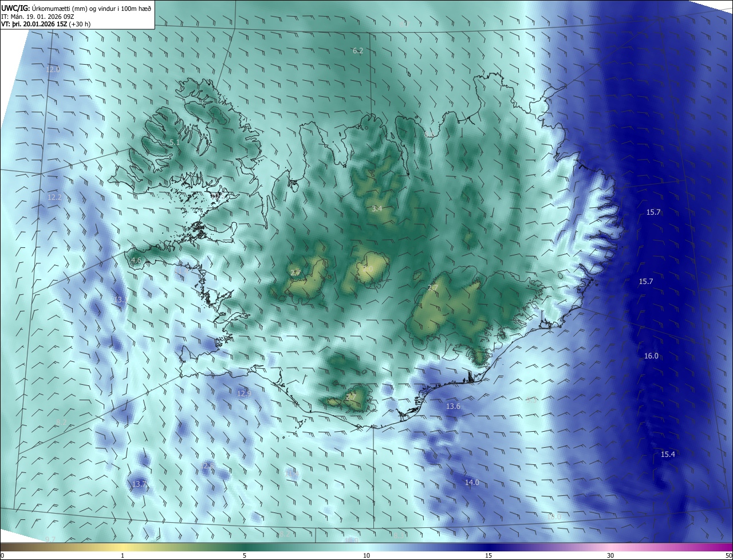The image size is (733, 560).
Task: Click the colorbar tick label 10
Action: 366,555
